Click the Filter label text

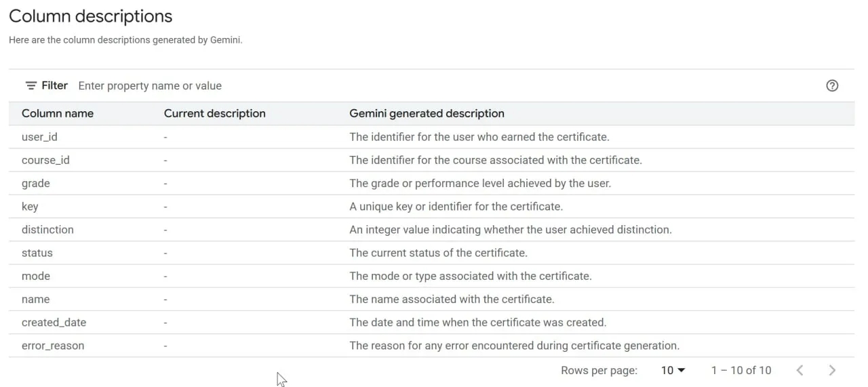pos(54,85)
